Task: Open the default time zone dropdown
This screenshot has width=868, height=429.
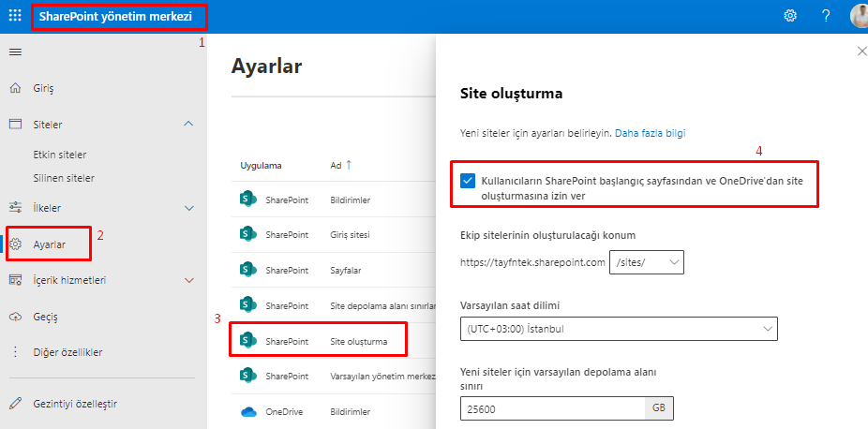Action: point(619,329)
